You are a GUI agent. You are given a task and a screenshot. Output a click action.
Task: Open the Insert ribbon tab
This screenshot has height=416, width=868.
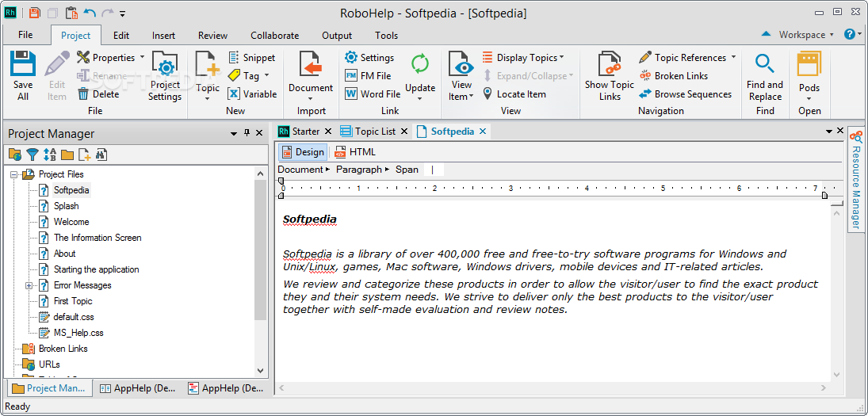[x=164, y=36]
